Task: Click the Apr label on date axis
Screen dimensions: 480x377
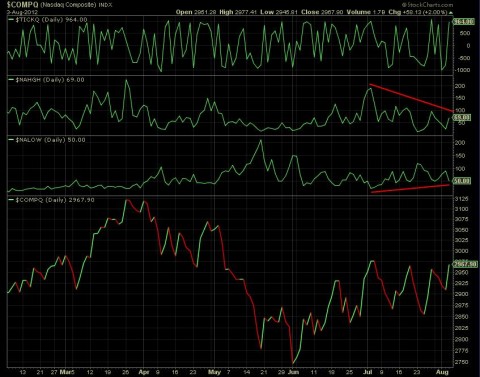Action: 144,372
